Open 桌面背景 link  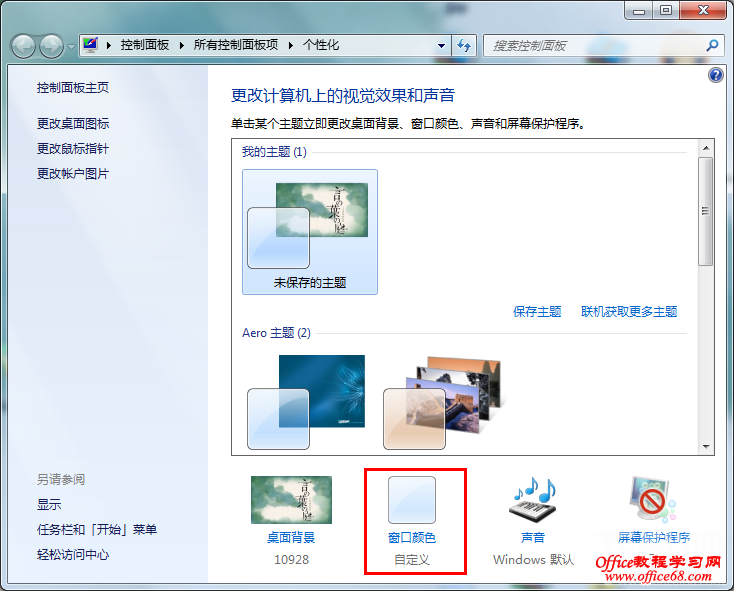click(291, 538)
